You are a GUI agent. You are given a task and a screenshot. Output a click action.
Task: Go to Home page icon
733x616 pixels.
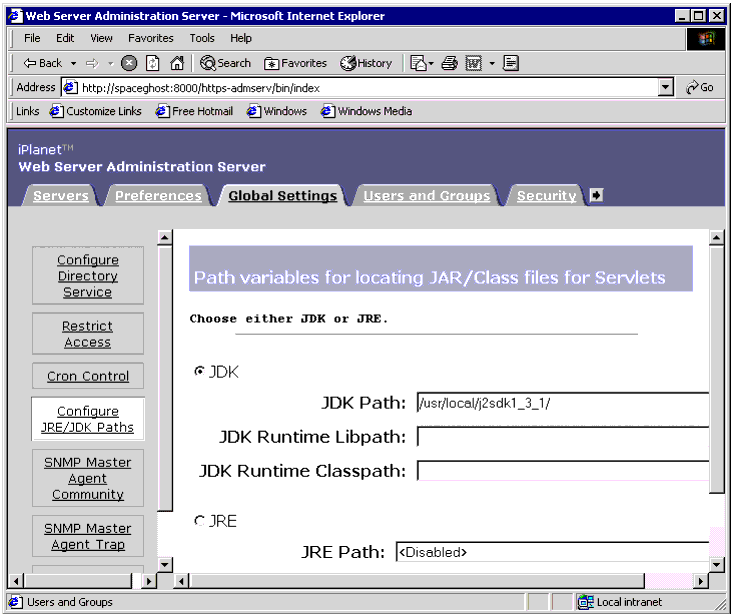177,63
